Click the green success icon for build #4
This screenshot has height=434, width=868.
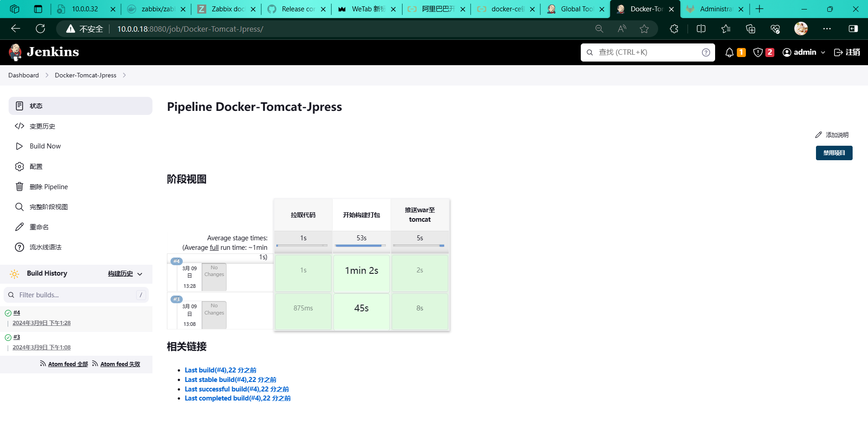pos(8,313)
